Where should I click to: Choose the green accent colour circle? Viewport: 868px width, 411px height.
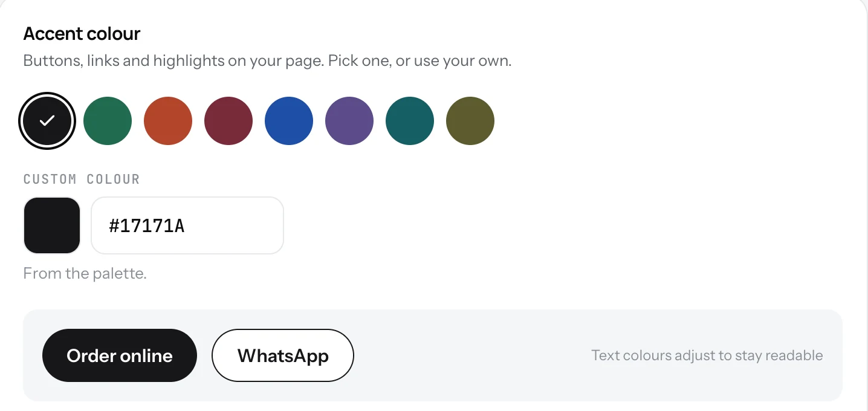108,121
